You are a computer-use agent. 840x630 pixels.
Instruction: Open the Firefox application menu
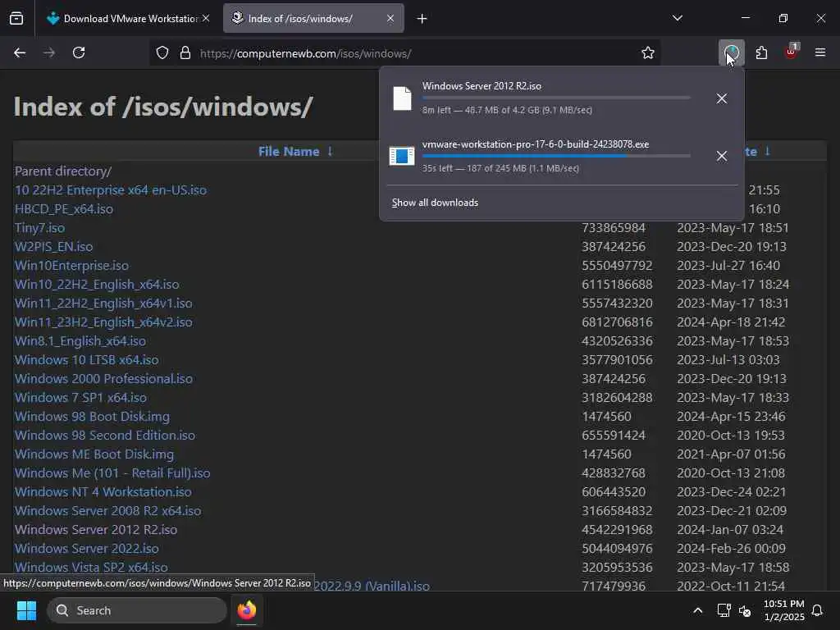click(x=819, y=52)
